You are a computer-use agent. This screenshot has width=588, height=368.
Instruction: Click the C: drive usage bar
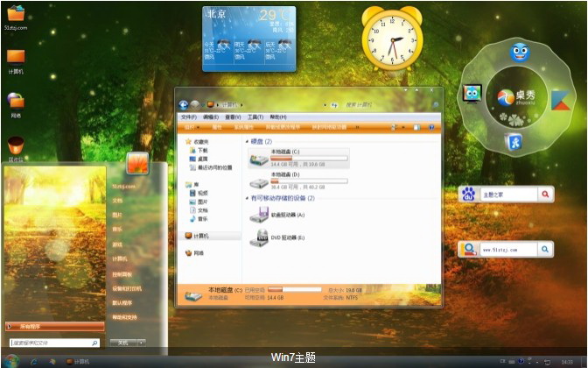pyautogui.click(x=309, y=159)
